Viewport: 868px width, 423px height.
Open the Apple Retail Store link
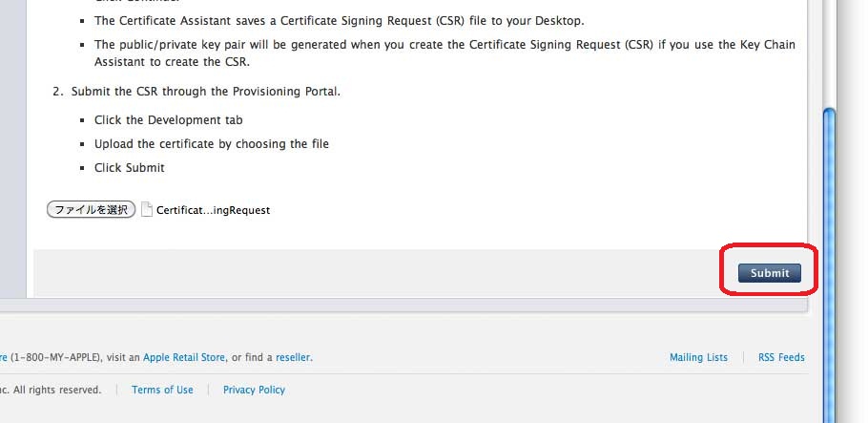pyautogui.click(x=184, y=358)
